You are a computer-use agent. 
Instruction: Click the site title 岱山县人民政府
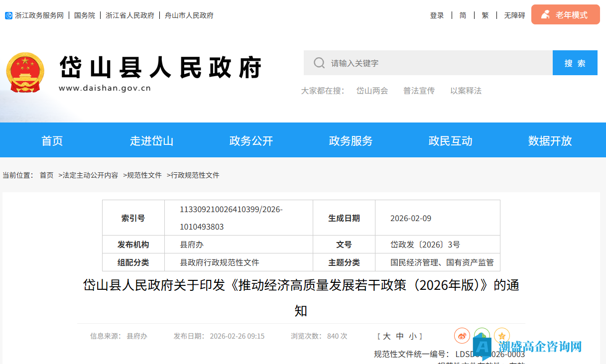point(161,67)
